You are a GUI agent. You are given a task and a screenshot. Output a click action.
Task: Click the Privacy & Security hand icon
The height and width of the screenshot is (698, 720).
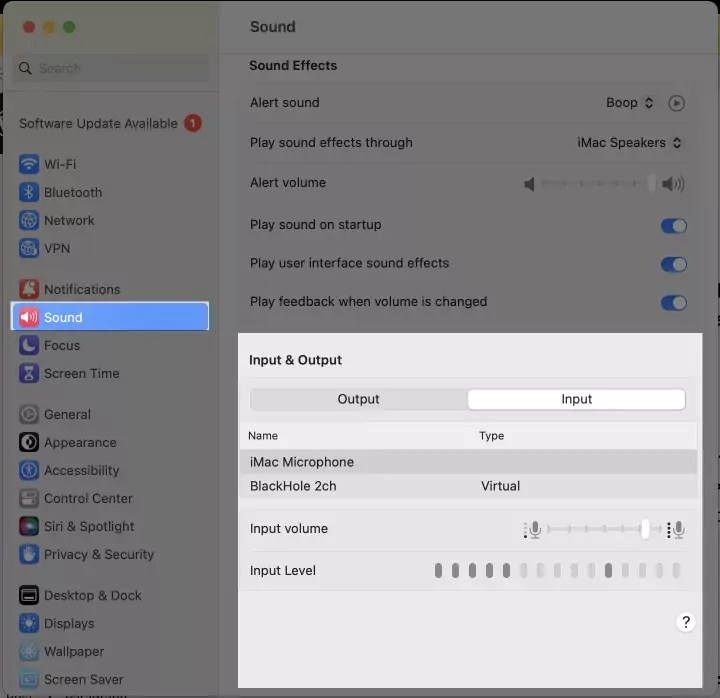click(x=28, y=554)
